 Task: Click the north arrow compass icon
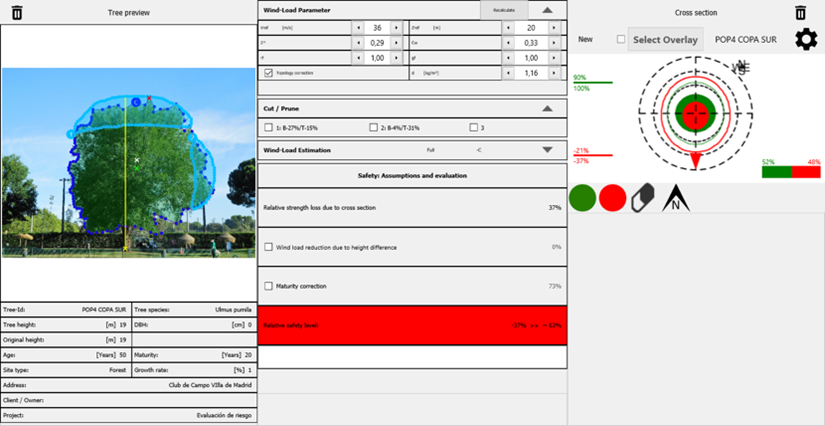676,199
